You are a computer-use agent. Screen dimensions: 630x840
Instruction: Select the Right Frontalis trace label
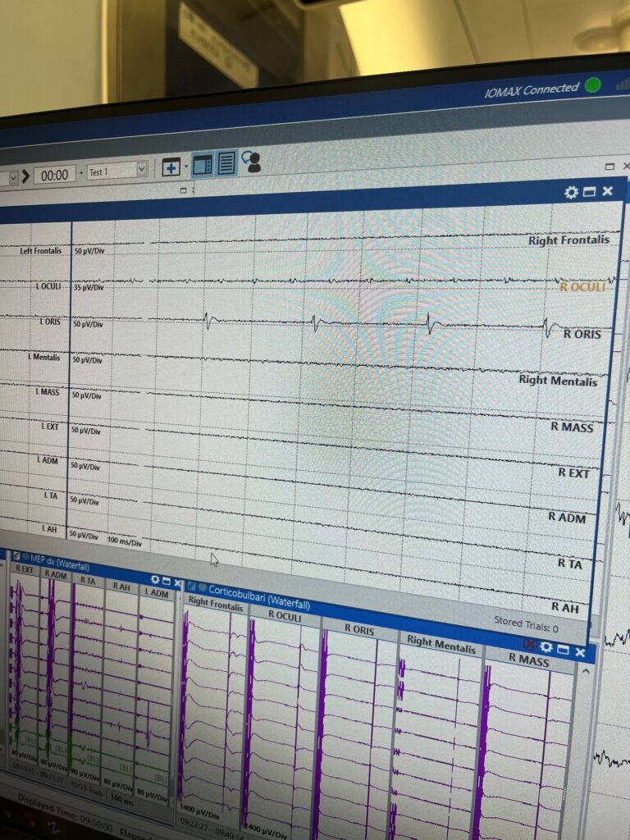point(568,240)
